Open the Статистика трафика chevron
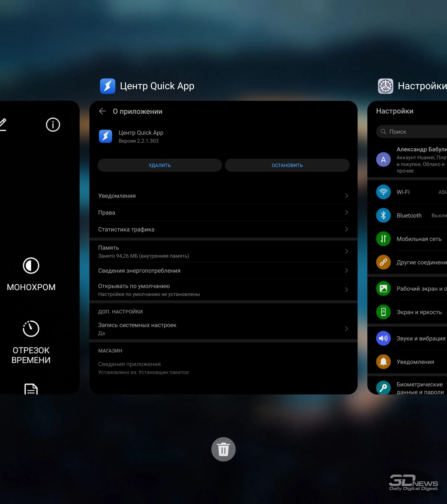Viewport: 447px width, 504px height. tap(347, 229)
